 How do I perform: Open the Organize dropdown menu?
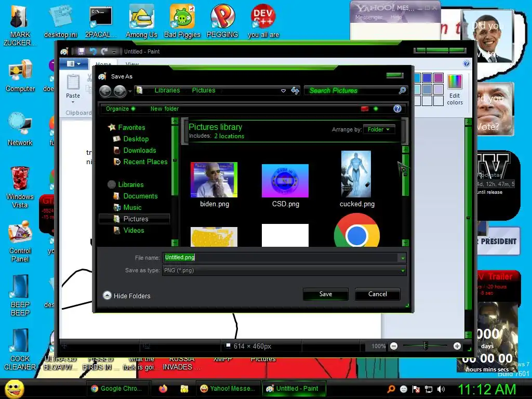click(121, 109)
